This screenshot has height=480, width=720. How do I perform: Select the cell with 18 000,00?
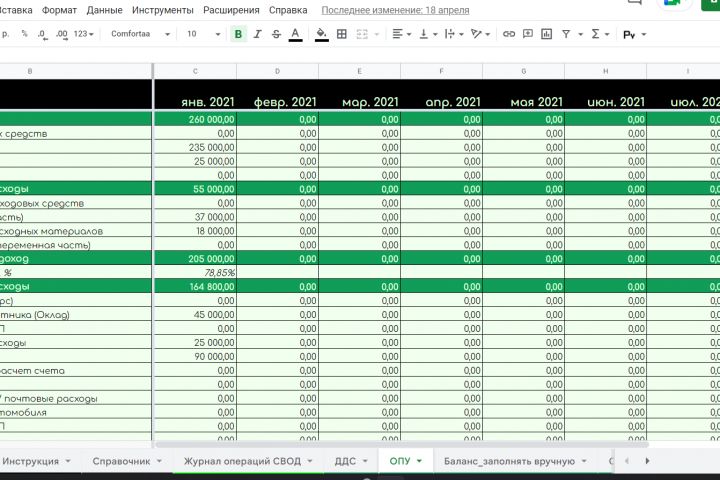[195, 231]
